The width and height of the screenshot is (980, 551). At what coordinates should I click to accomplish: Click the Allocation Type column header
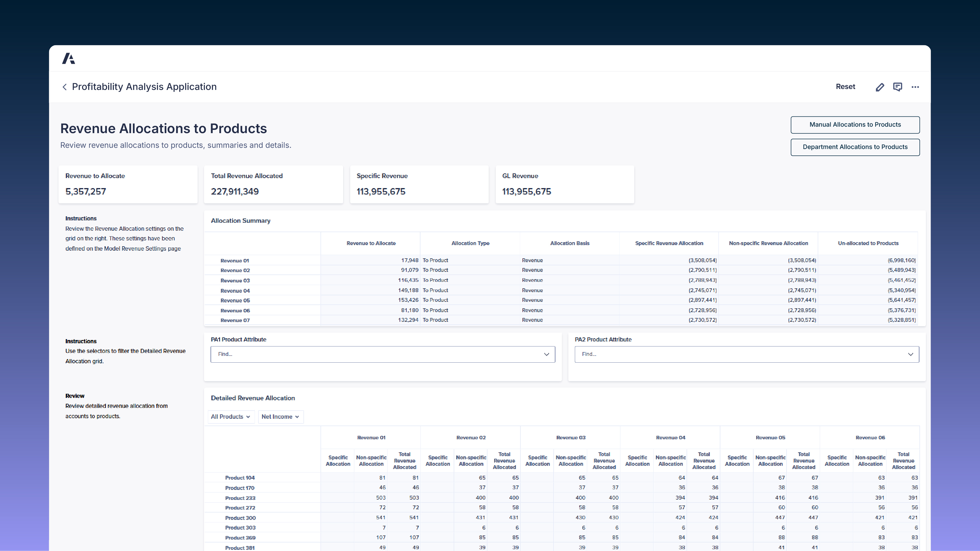pos(470,243)
